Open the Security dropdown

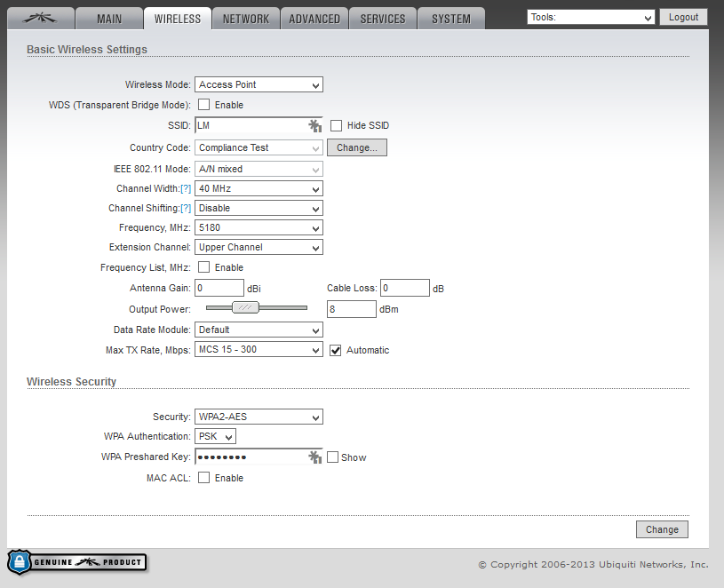[259, 417]
